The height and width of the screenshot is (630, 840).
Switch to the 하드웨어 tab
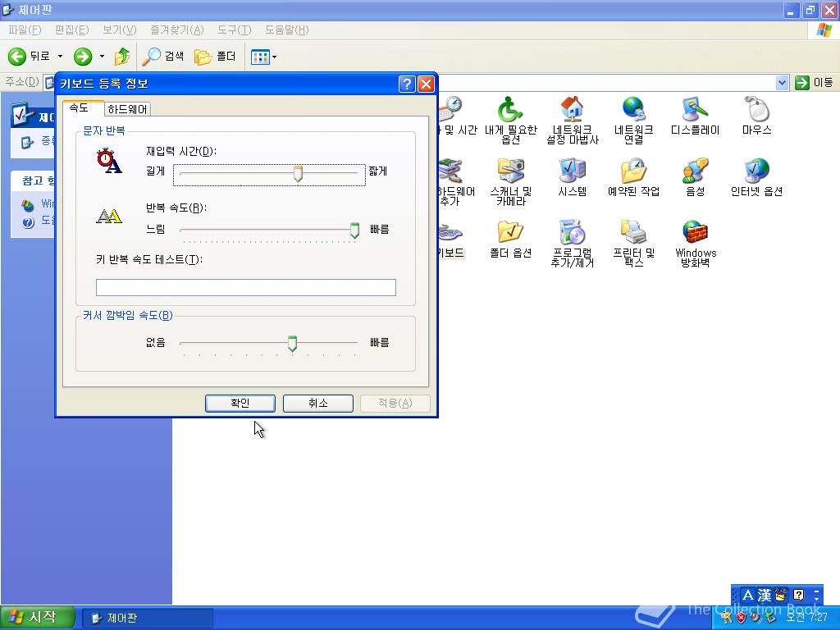tap(127, 109)
